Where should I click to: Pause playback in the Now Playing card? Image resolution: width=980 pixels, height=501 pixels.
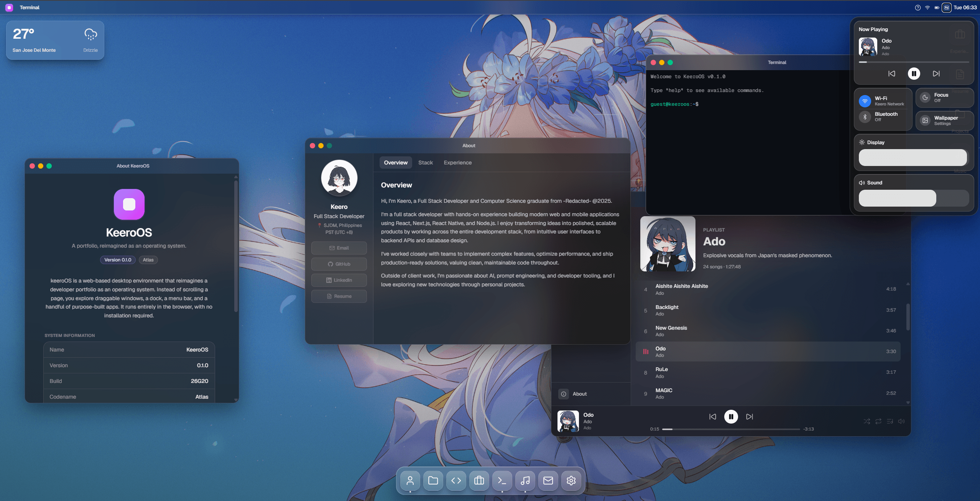click(x=914, y=74)
